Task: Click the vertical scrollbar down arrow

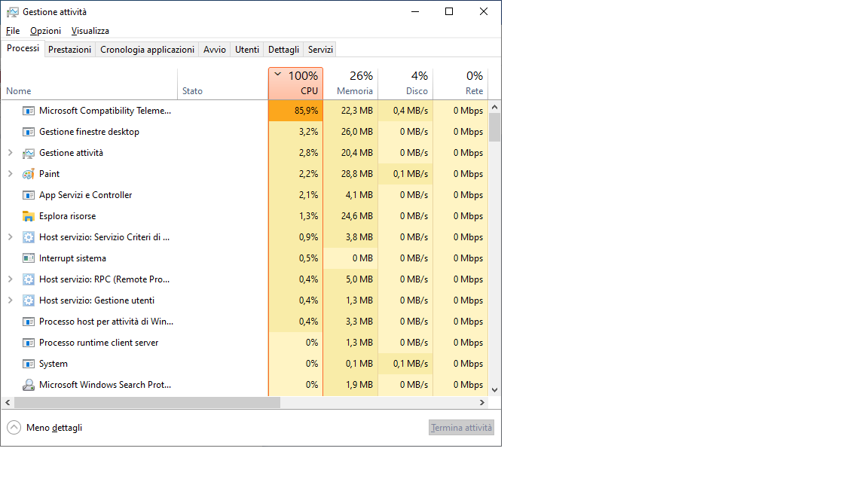Action: [x=495, y=390]
